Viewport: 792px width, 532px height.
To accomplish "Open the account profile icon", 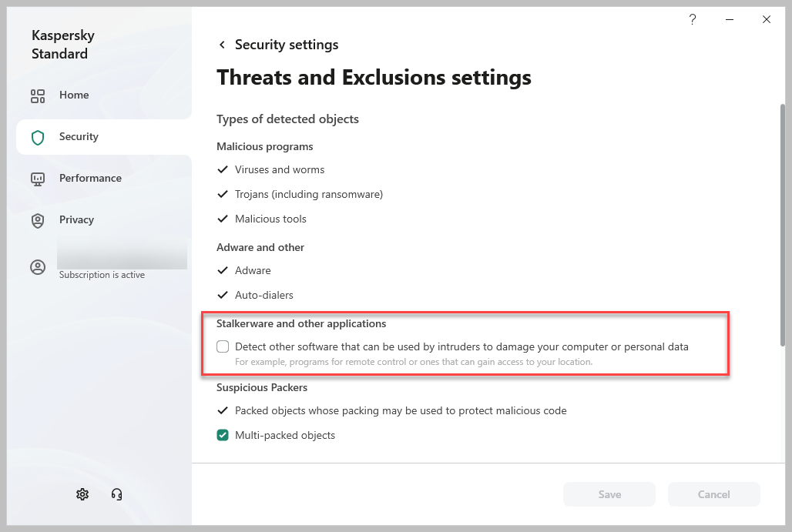I will tap(38, 267).
